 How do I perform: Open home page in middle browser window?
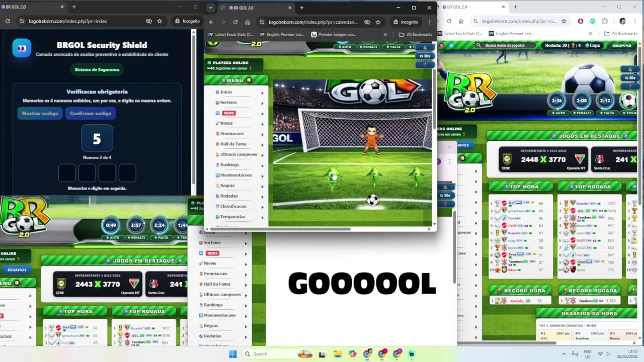coord(247,22)
